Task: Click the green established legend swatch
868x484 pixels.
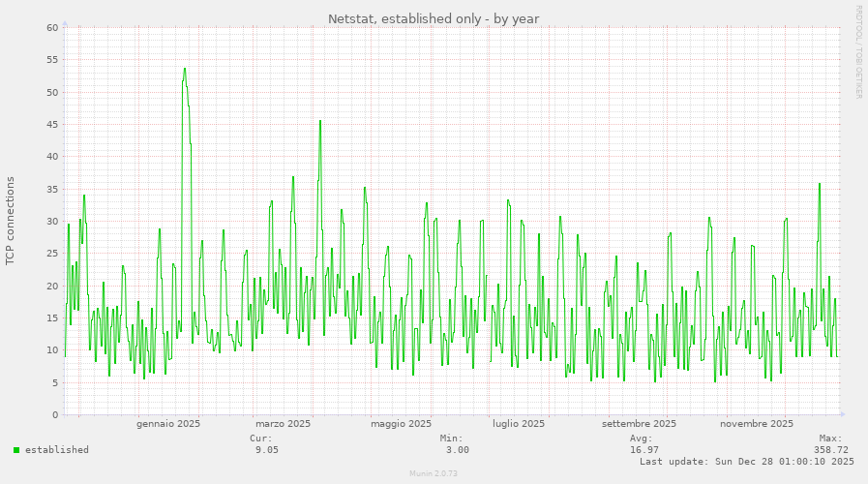Action: (x=16, y=450)
